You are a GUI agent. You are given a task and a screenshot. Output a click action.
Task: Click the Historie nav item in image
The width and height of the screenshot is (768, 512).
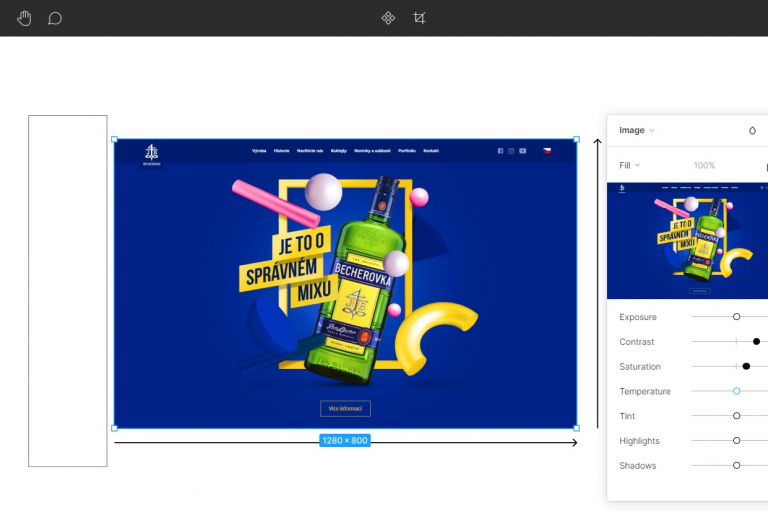click(x=281, y=151)
